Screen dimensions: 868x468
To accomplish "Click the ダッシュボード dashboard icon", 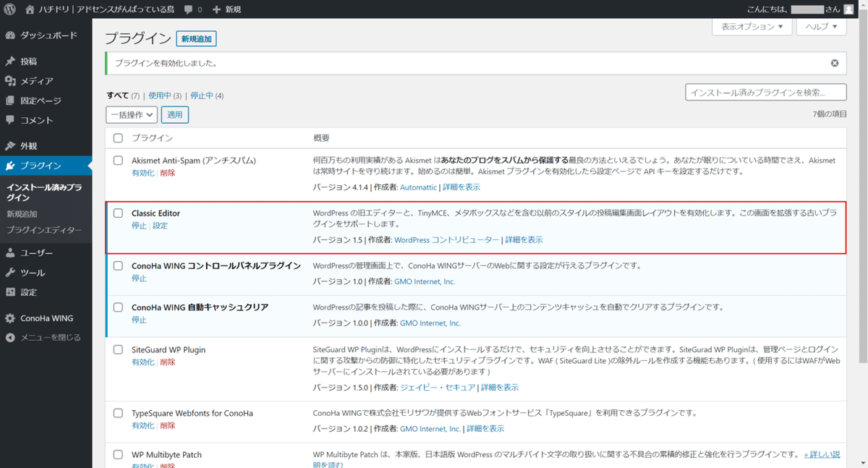I will (10, 35).
